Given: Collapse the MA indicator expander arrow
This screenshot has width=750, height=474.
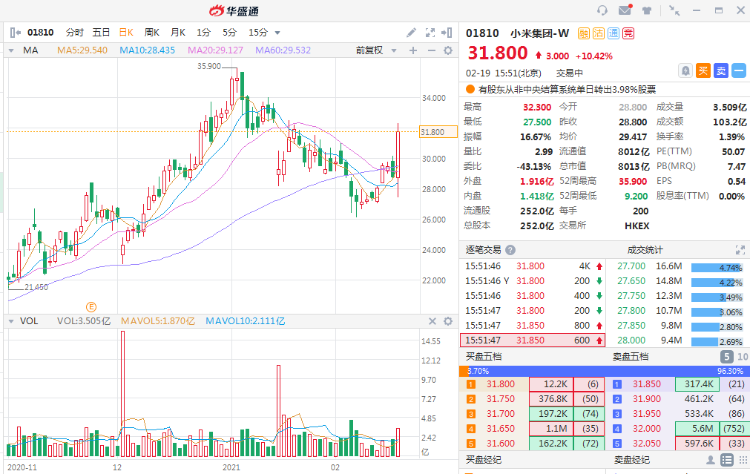Looking at the screenshot, I should point(11,50).
